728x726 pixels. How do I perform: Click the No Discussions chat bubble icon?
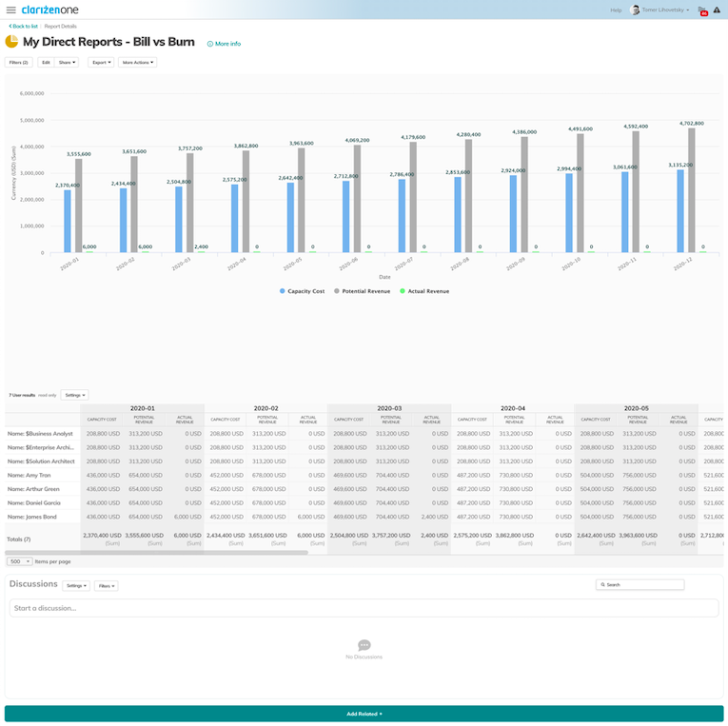364,645
